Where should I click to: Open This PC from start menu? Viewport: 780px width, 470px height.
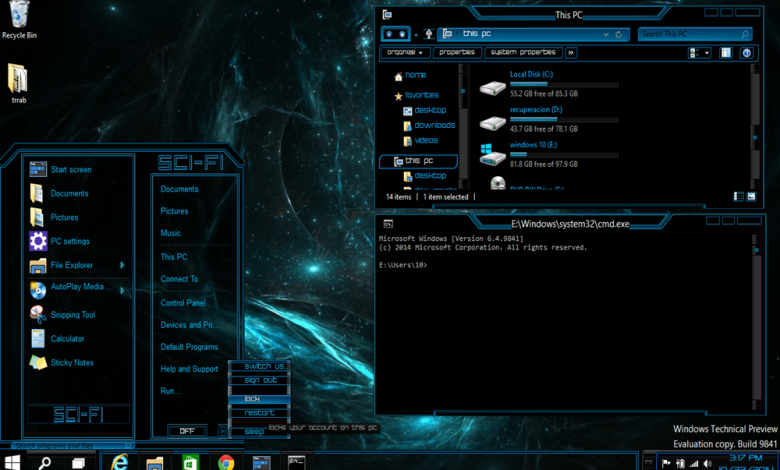(x=174, y=257)
